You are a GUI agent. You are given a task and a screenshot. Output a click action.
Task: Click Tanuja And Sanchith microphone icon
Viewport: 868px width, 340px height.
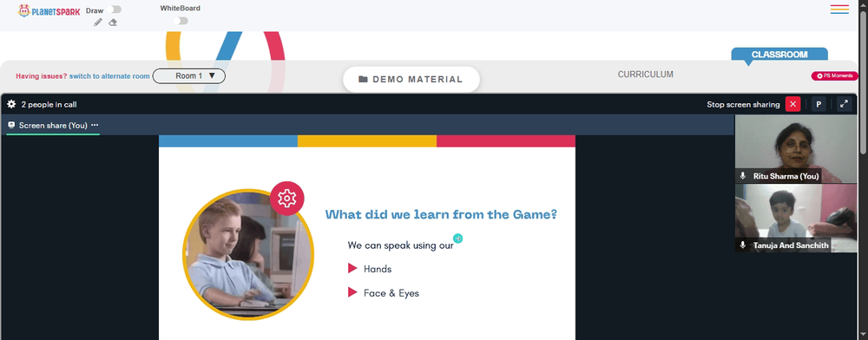pyautogui.click(x=743, y=245)
